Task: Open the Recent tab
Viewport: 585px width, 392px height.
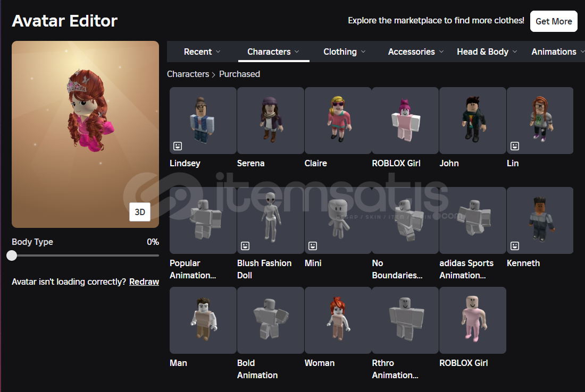Action: click(202, 52)
